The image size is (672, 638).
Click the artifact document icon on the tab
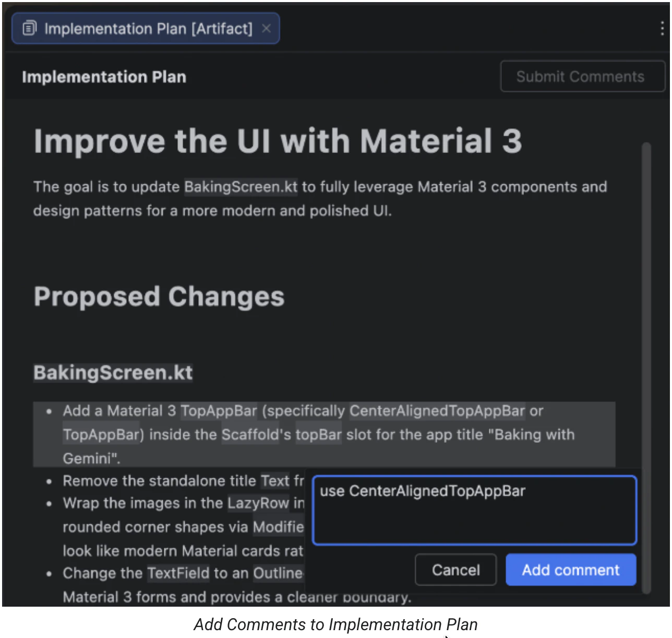click(30, 28)
